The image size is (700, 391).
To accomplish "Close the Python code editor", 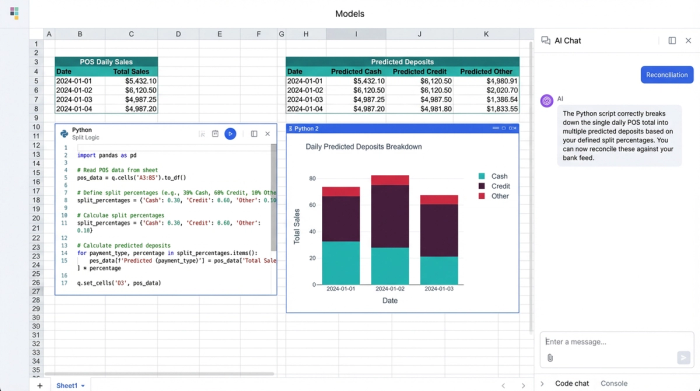I will point(267,133).
